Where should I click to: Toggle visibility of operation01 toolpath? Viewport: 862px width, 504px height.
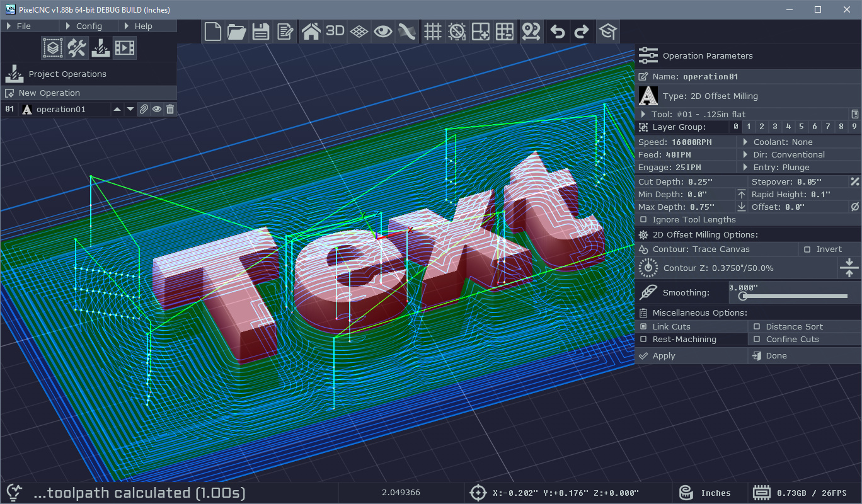[157, 110]
